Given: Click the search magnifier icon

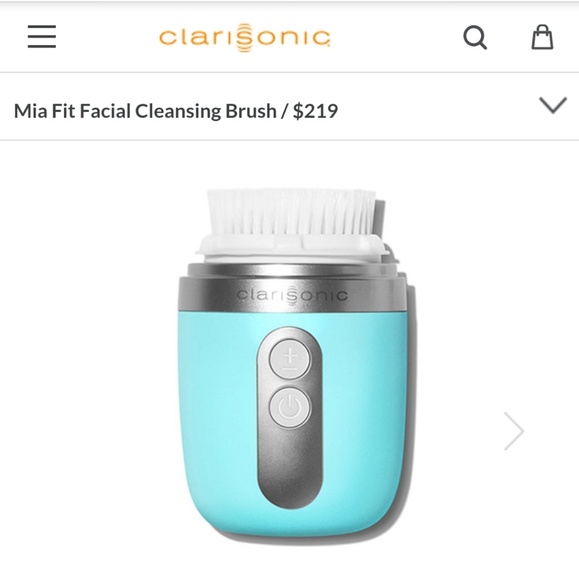Looking at the screenshot, I should click(475, 37).
